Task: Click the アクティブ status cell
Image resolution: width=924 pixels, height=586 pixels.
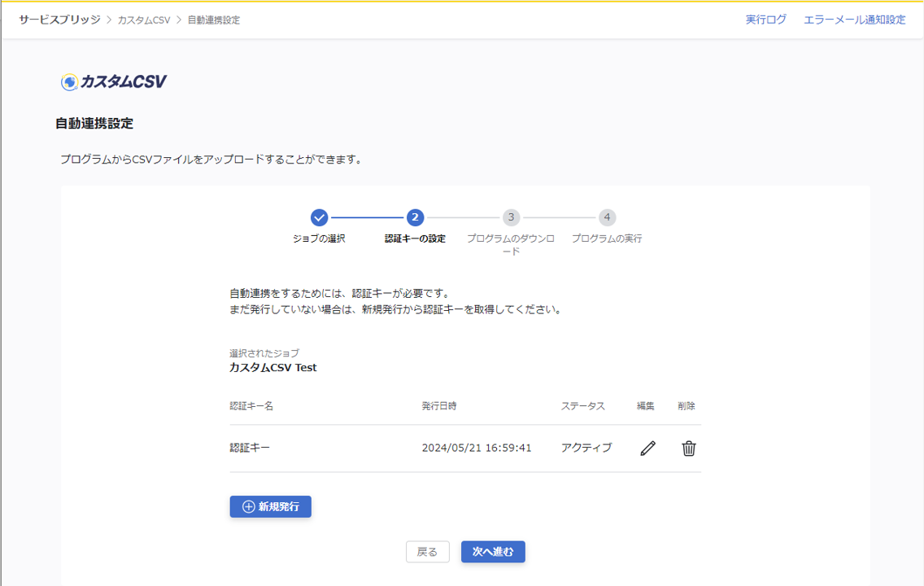Action: [586, 448]
